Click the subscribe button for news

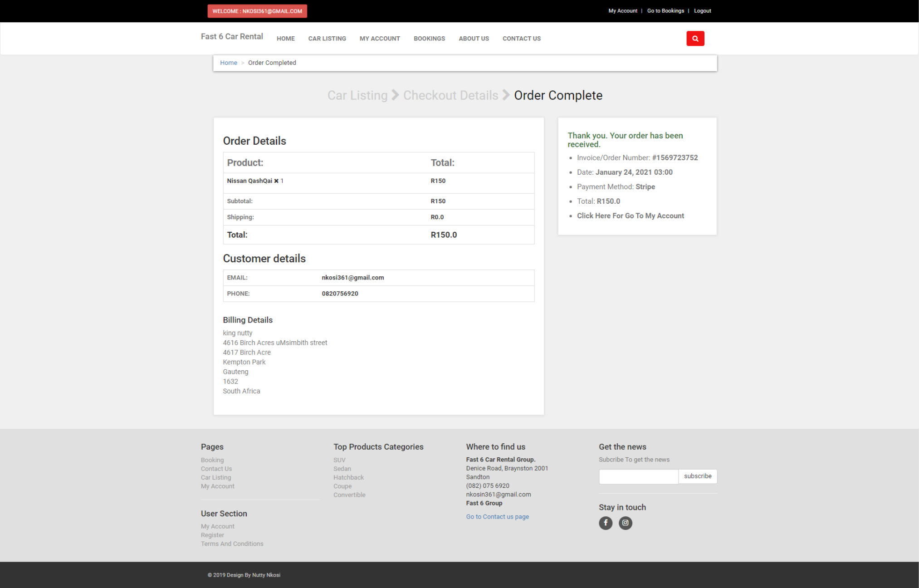point(697,476)
